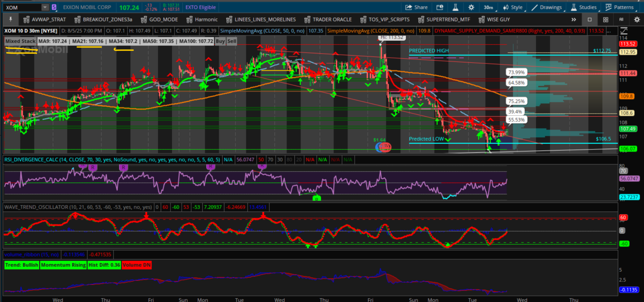
Task: Load the SUPERTREND_MTF study set
Action: pos(444,20)
